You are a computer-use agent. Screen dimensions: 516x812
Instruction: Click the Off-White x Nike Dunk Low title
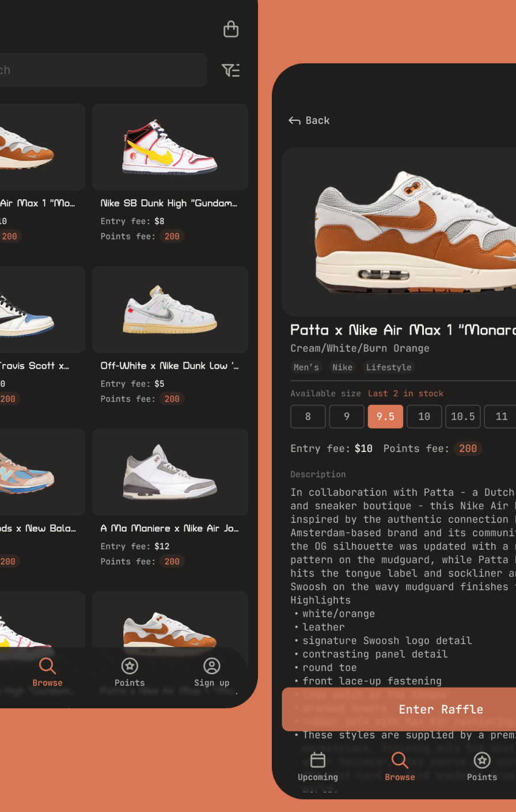(169, 366)
